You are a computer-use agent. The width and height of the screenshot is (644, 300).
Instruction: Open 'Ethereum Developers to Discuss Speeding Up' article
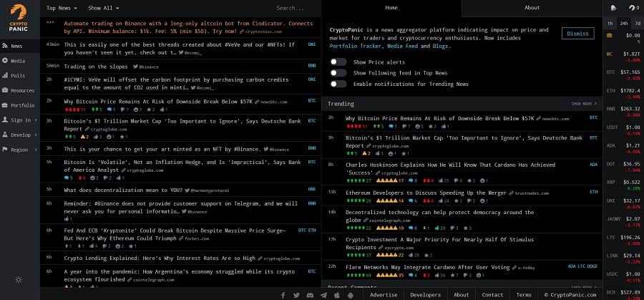426,193
